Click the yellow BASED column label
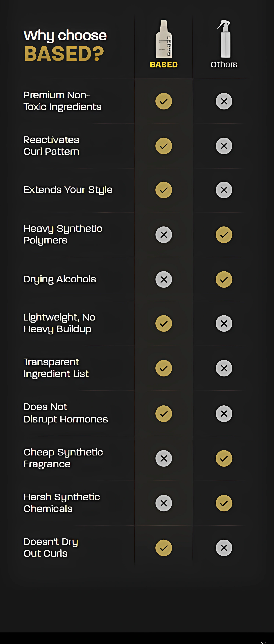 (164, 65)
